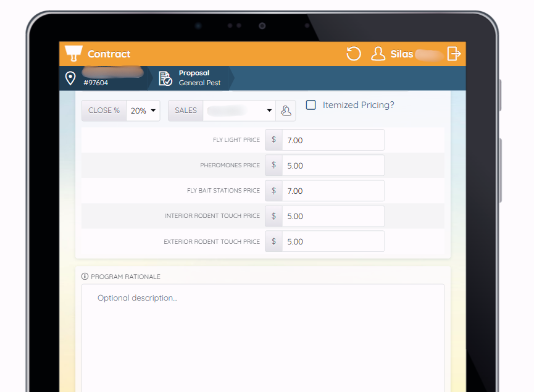Click the Exterior Rodent Touch Price field
534x392 pixels.
click(333, 241)
